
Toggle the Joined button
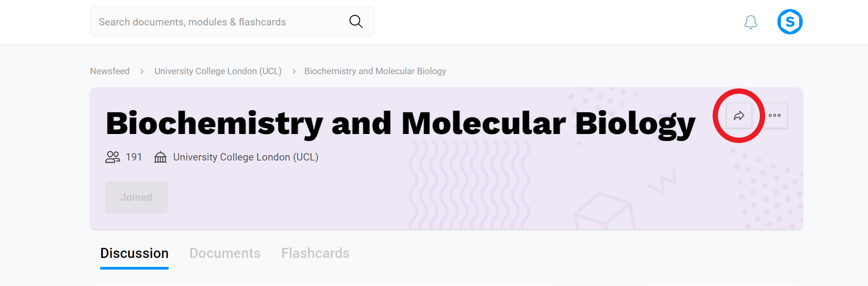pyautogui.click(x=136, y=198)
